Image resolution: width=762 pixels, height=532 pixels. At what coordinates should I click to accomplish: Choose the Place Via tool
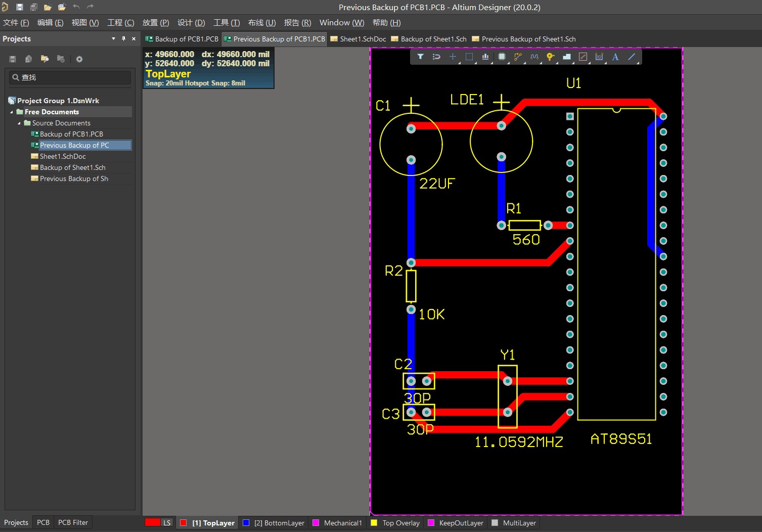[x=551, y=57]
